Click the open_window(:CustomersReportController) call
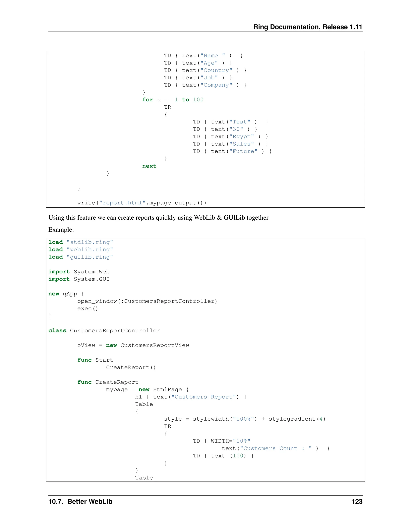This screenshot has height=532, width=411. pyautogui.click(x=147, y=301)
